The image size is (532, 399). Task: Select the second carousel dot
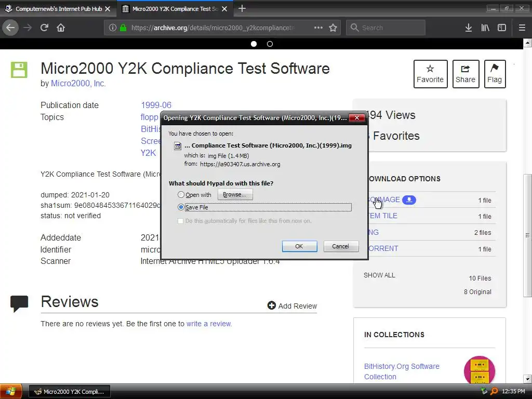point(270,44)
